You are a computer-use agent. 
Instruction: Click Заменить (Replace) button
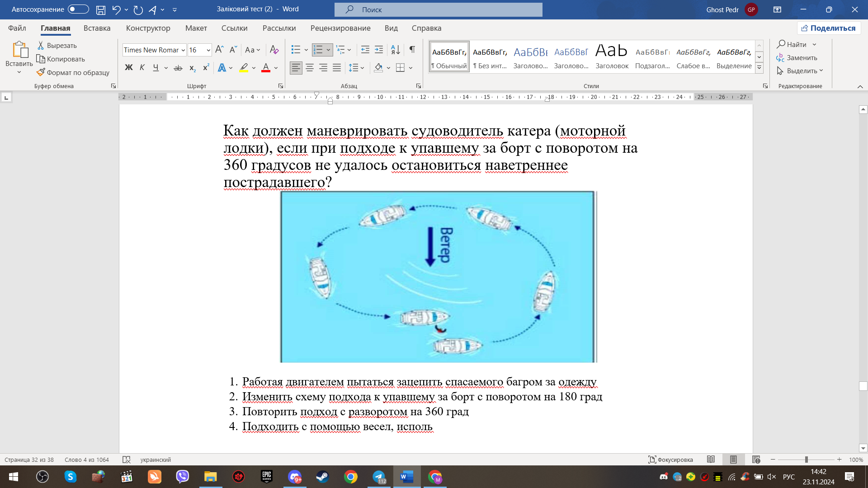[x=797, y=58]
